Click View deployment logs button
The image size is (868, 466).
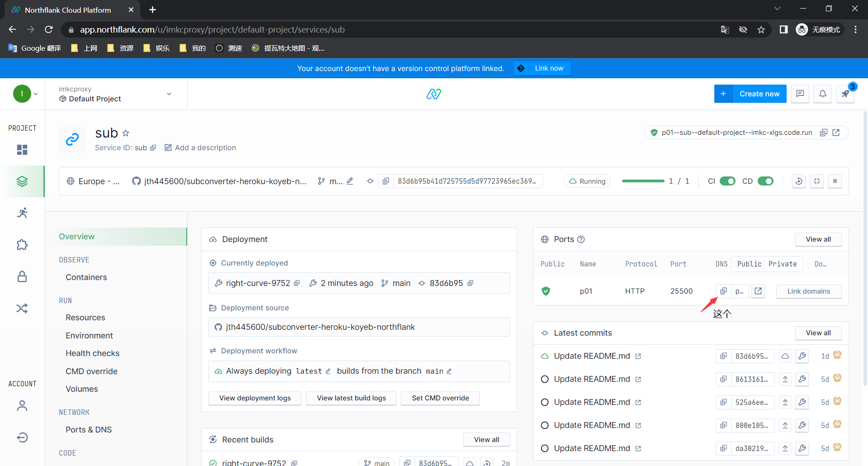pyautogui.click(x=255, y=398)
